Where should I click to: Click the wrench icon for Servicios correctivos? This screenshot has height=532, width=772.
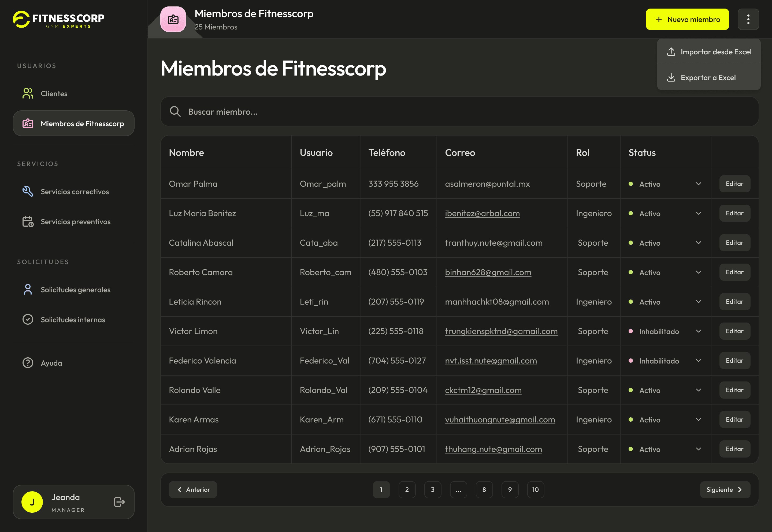(28, 191)
